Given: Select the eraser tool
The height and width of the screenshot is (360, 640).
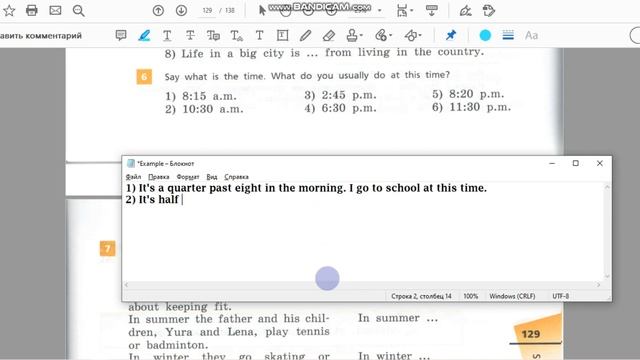Looking at the screenshot, I should click(329, 36).
